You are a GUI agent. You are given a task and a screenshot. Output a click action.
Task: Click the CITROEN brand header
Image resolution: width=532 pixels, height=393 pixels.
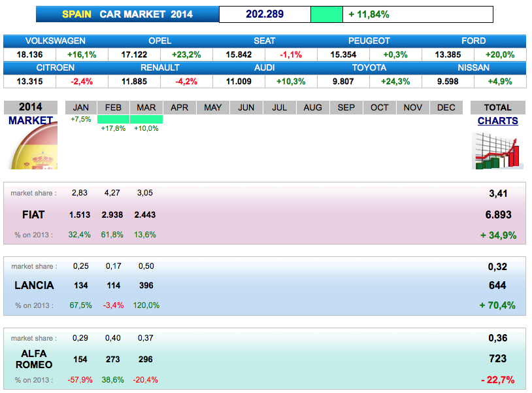[x=56, y=68]
